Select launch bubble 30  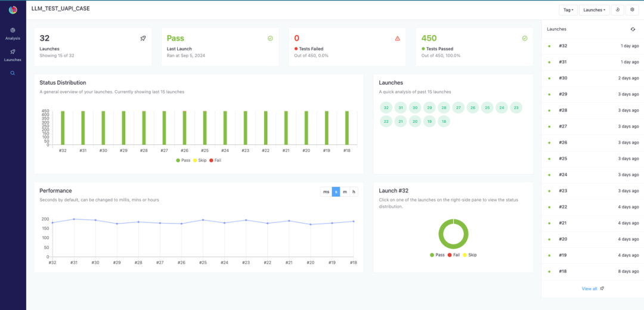pos(415,108)
